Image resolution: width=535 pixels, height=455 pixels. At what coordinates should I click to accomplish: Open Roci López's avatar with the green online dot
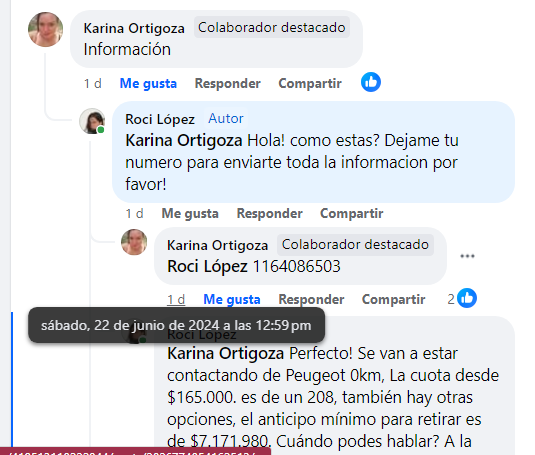[x=92, y=121]
